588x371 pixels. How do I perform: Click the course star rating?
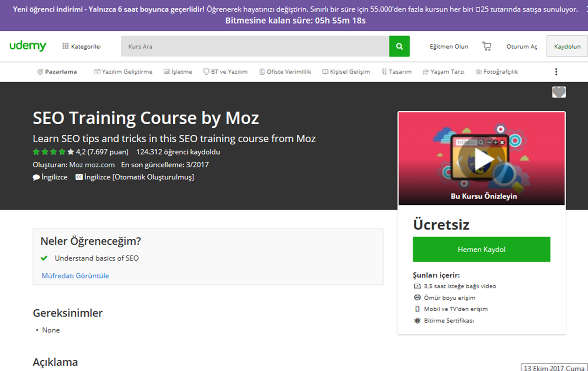coord(53,152)
